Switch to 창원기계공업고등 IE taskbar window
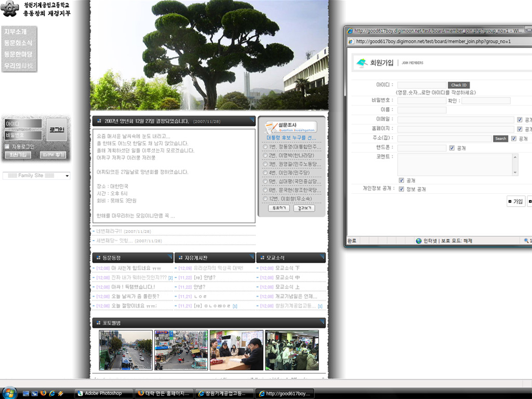The image size is (532, 399). tap(224, 394)
